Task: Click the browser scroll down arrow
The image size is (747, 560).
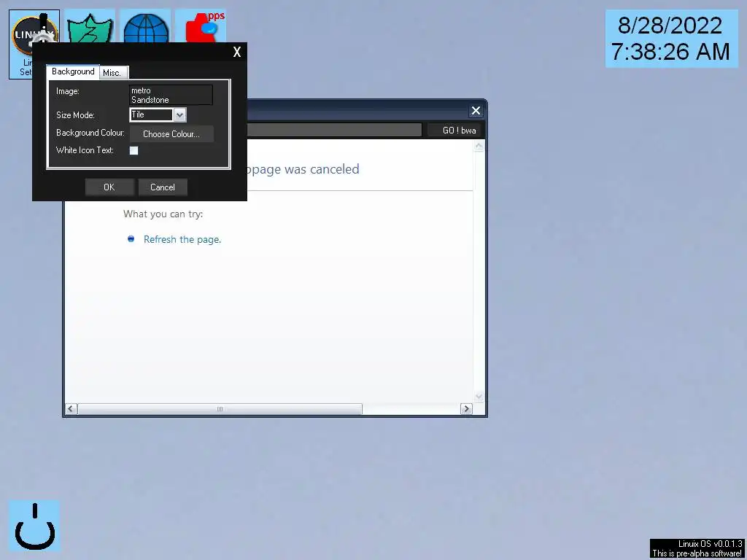Action: click(479, 396)
